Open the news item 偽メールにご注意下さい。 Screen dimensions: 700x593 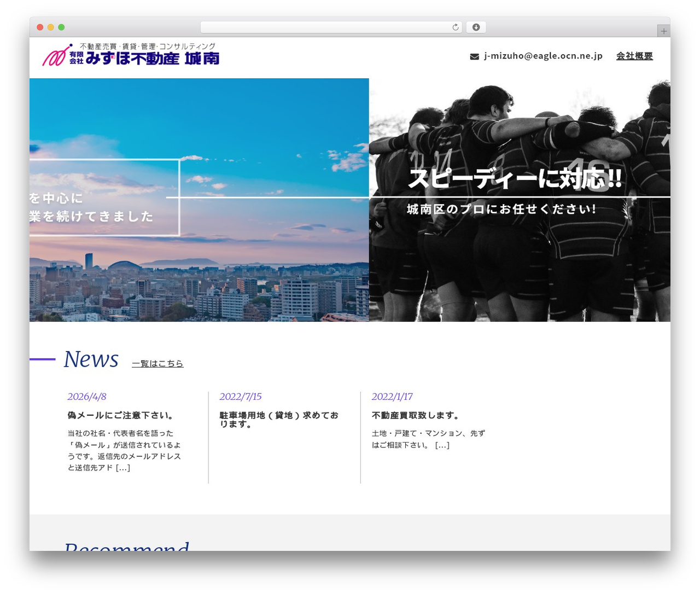coord(121,415)
